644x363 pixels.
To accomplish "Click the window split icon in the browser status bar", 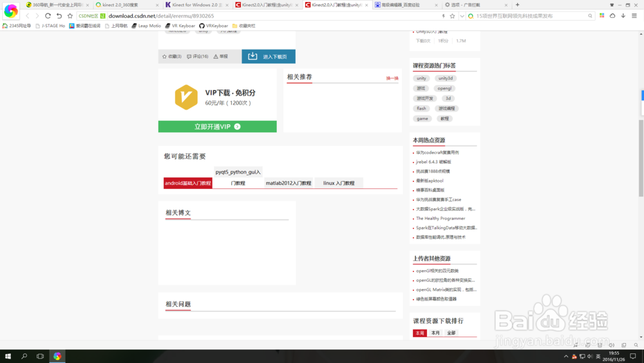I will (x=624, y=345).
